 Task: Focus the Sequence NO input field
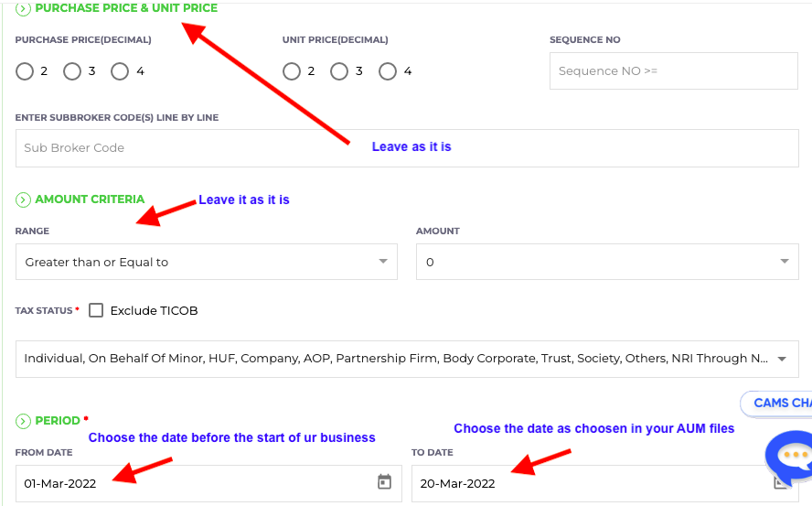click(673, 71)
